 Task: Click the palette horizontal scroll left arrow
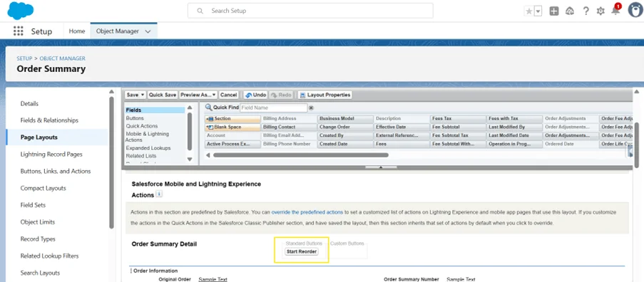point(208,155)
